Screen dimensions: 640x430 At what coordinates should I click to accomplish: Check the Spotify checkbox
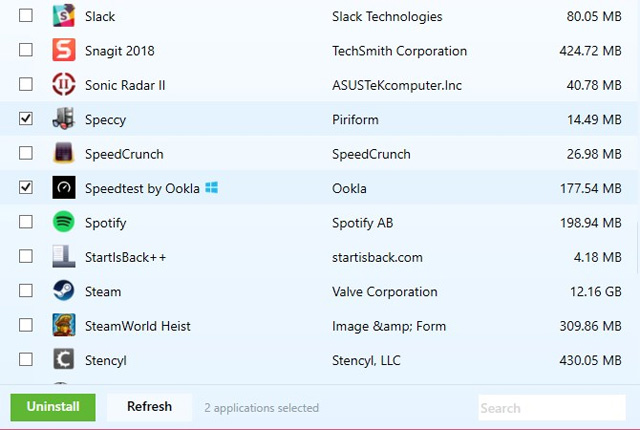pyautogui.click(x=26, y=222)
